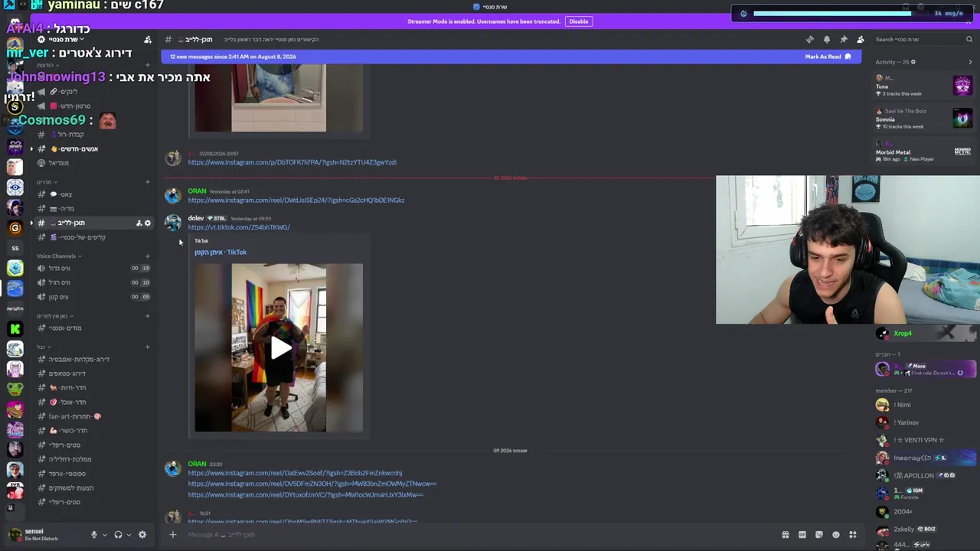Open the green frog server icon
The height and width of the screenshot is (551, 980).
15,389
